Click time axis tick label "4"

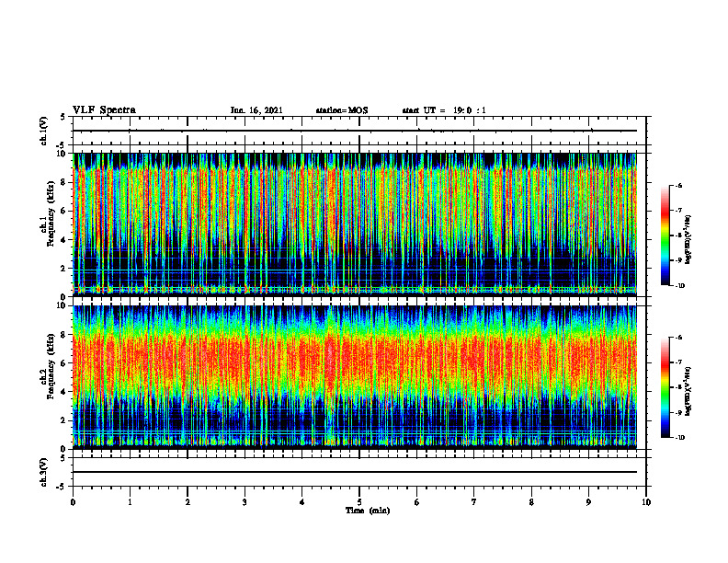[x=302, y=502]
